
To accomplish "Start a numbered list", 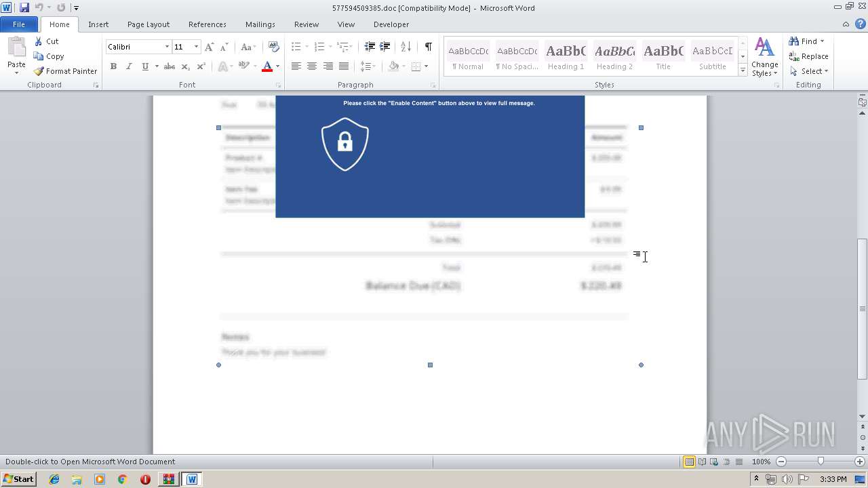I will (x=319, y=47).
